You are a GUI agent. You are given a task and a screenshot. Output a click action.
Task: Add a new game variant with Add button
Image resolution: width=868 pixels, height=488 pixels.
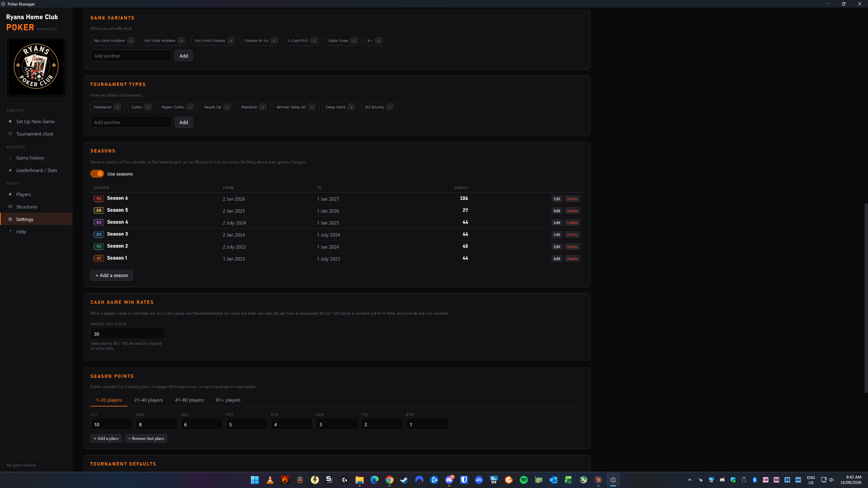click(x=184, y=56)
